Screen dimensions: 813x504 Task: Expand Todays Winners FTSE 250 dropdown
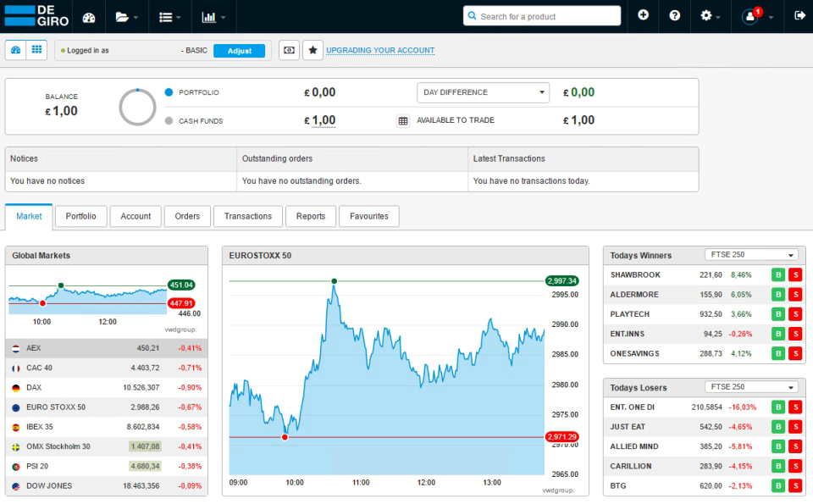751,255
